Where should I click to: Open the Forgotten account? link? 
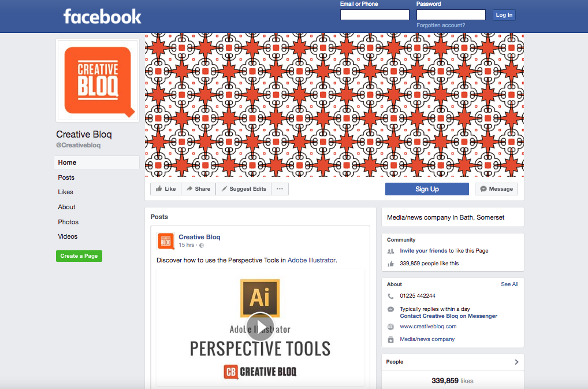coord(441,25)
